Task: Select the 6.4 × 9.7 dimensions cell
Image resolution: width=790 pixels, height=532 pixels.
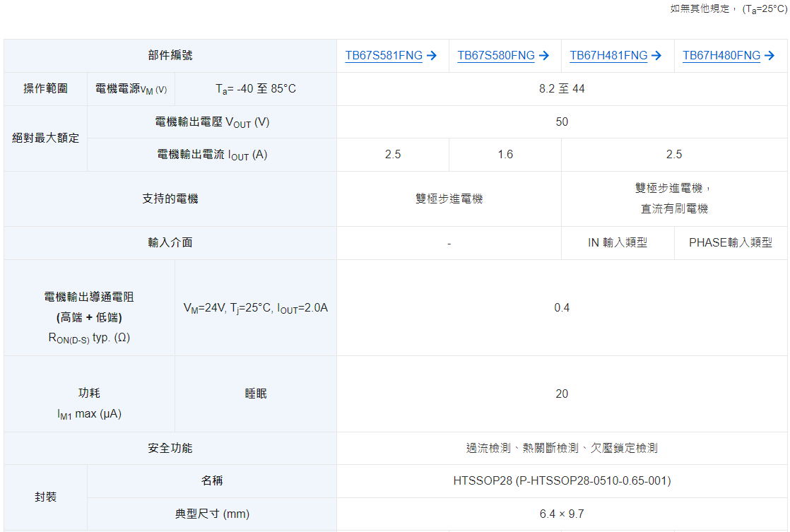Action: 562,514
